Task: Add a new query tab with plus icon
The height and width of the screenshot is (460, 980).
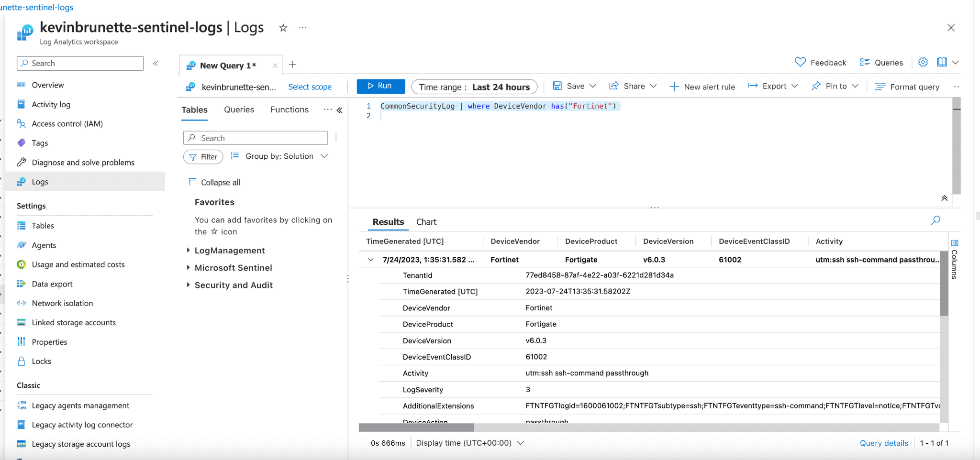Action: [293, 65]
